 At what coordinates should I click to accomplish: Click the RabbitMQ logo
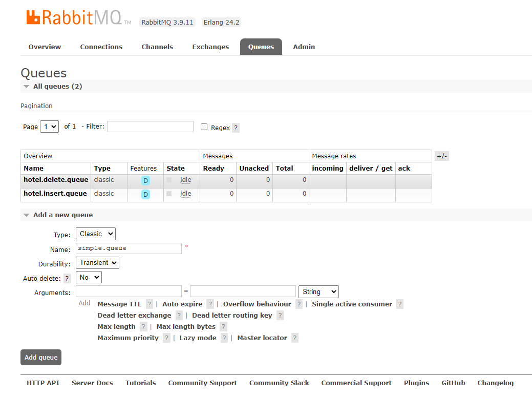point(75,17)
